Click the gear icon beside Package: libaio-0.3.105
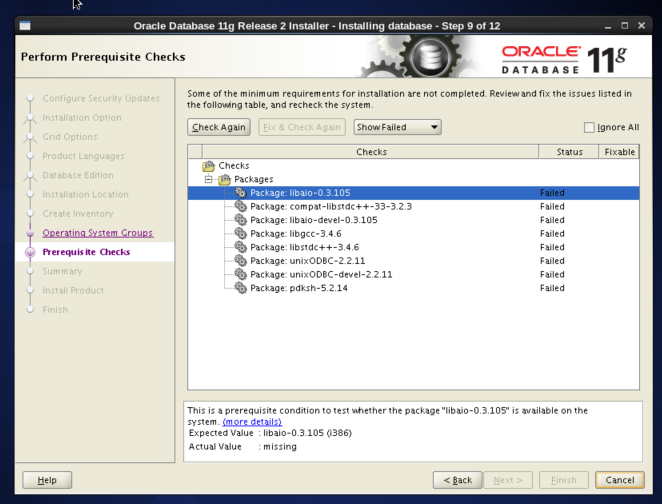The image size is (662, 504). [x=240, y=193]
